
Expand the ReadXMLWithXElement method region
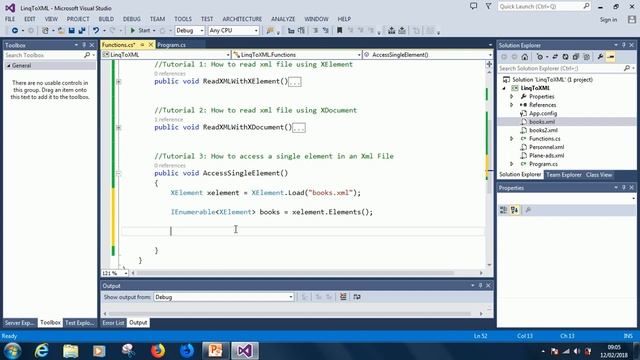(118, 82)
